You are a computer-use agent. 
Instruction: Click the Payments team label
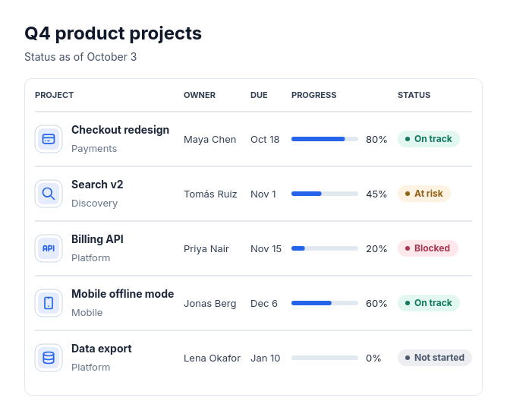(94, 149)
